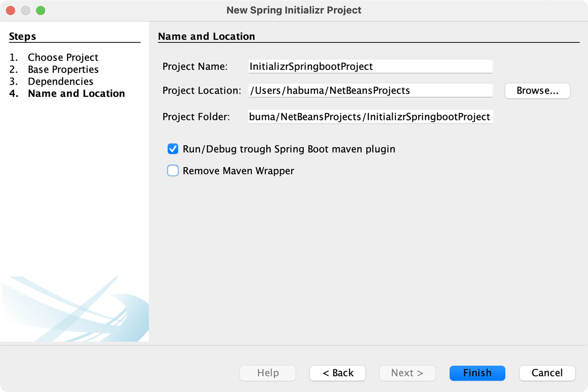Image resolution: width=588 pixels, height=392 pixels.
Task: Click the New Spring Initializr Project title
Action: (x=294, y=10)
